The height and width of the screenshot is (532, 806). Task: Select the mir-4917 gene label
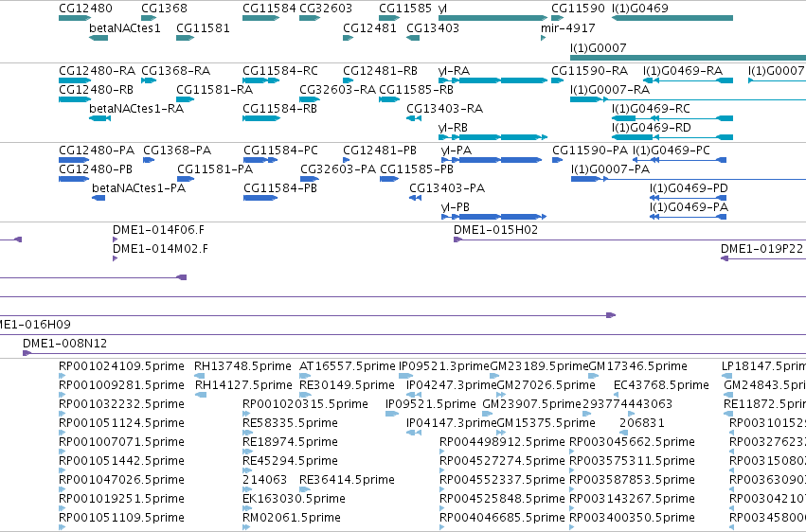click(567, 27)
